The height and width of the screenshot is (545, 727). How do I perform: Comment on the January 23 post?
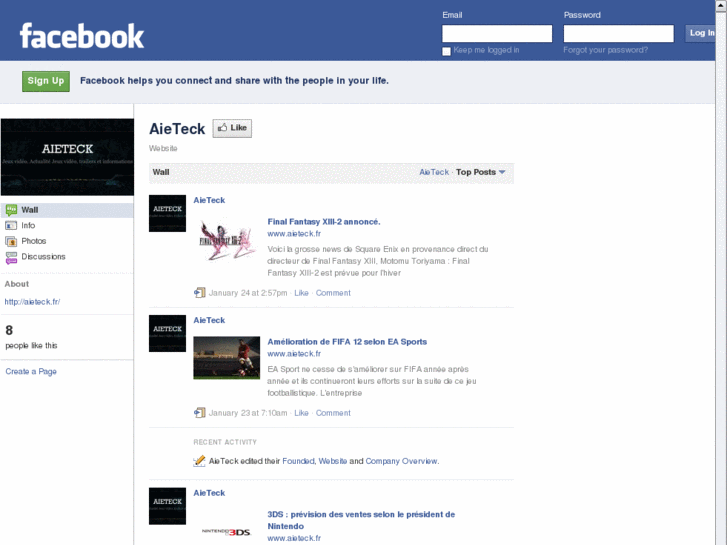pos(333,413)
